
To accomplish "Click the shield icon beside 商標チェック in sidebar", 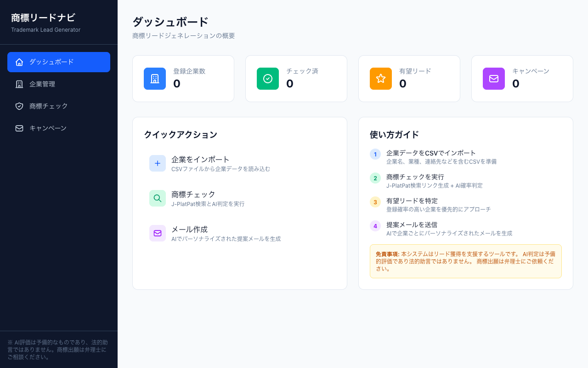I will [19, 106].
